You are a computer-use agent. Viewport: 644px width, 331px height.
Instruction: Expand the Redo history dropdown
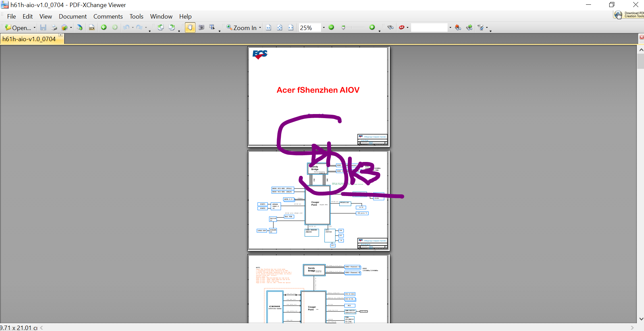tap(146, 28)
